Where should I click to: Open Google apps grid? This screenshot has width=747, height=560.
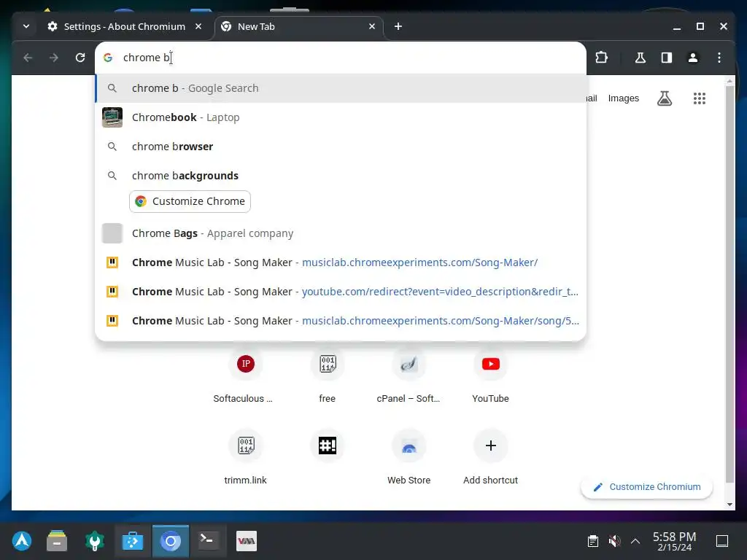click(x=700, y=98)
